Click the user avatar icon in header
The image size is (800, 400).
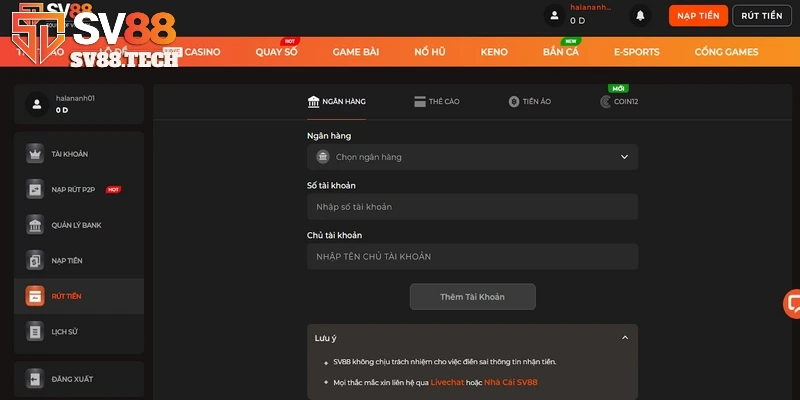click(554, 15)
